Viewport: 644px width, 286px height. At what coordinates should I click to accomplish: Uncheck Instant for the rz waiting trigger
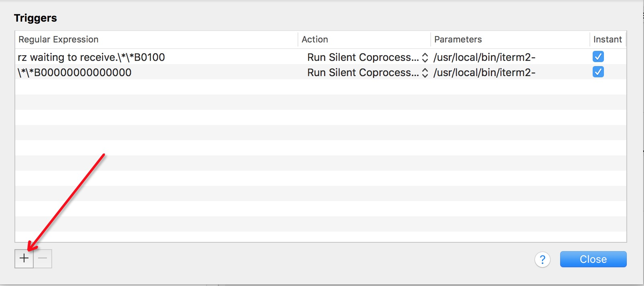(598, 57)
